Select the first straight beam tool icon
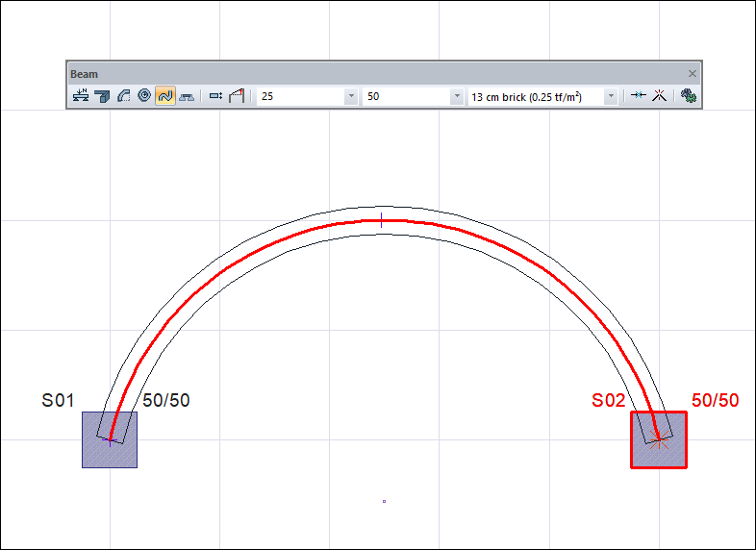 81,96
